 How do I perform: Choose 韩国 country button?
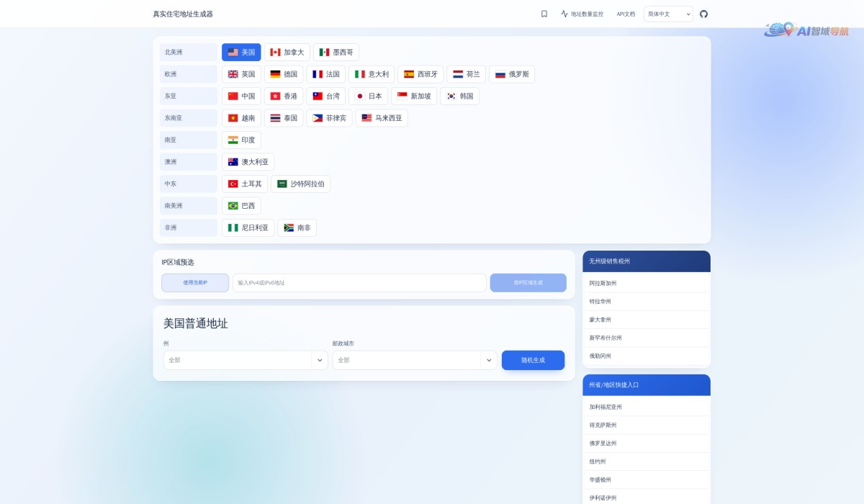[459, 96]
